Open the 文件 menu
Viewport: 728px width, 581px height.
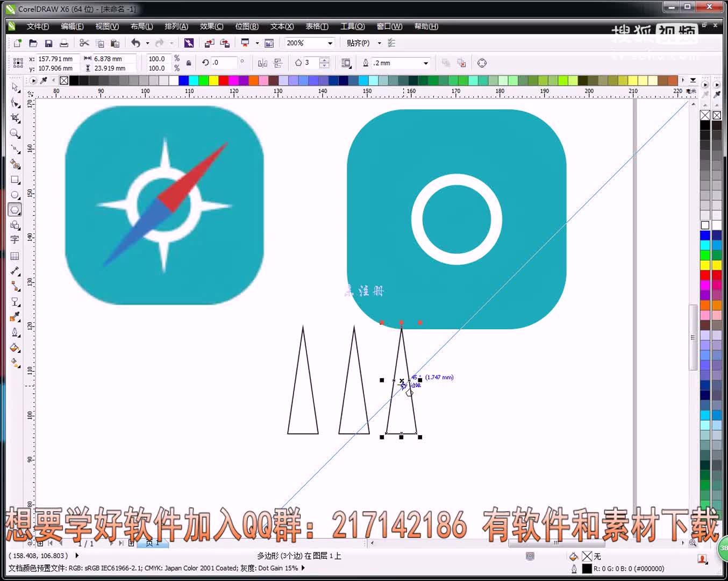(37, 26)
